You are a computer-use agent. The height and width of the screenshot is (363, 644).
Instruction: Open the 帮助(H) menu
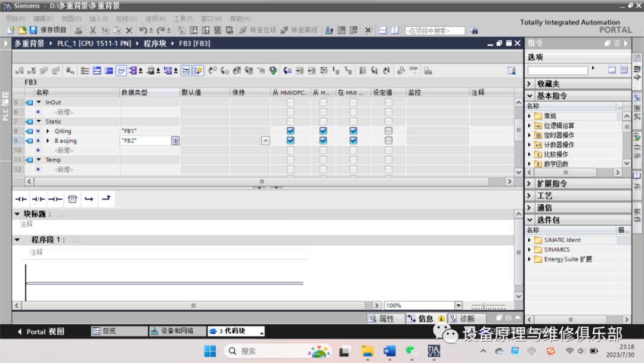click(240, 19)
